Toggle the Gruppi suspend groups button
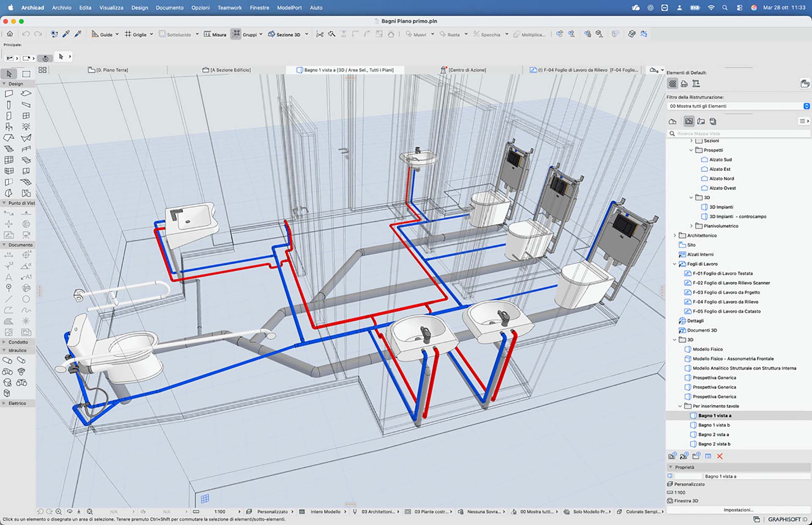This screenshot has height=525, width=812. pyautogui.click(x=236, y=34)
